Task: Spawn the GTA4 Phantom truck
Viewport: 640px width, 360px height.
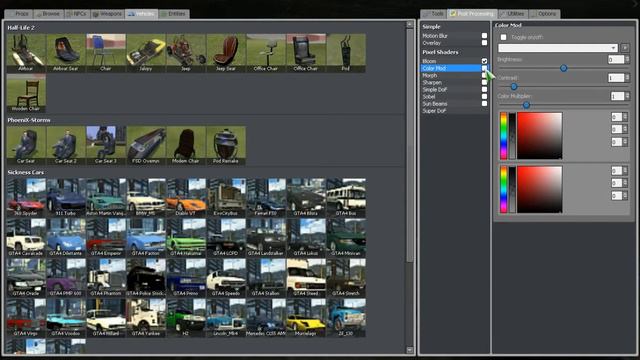Action: (x=106, y=278)
